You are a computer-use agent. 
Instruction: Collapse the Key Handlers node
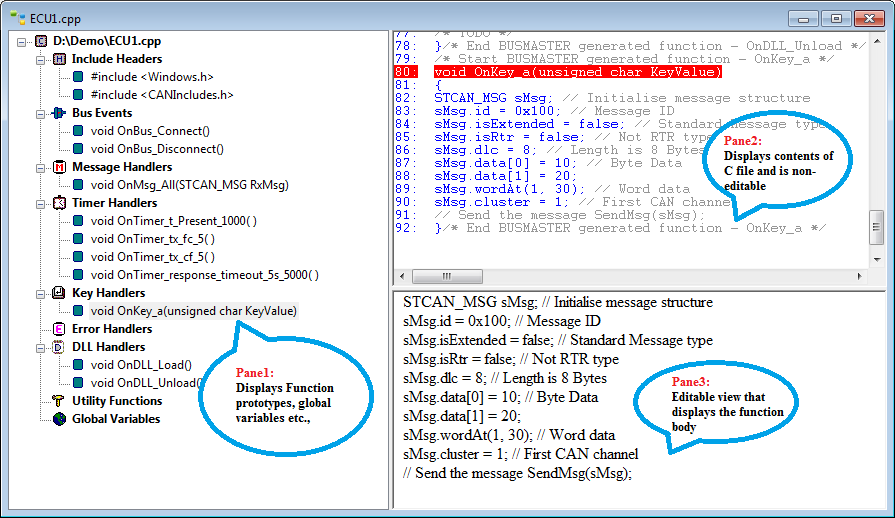[41, 294]
